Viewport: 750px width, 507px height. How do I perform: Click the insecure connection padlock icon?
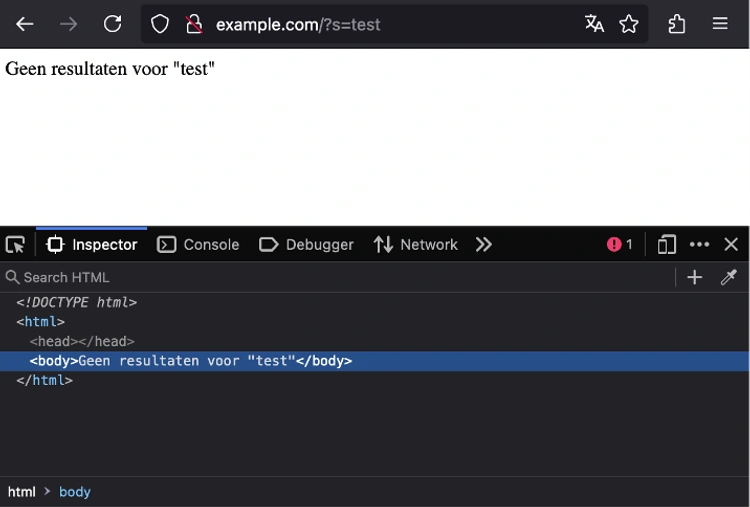pos(194,24)
